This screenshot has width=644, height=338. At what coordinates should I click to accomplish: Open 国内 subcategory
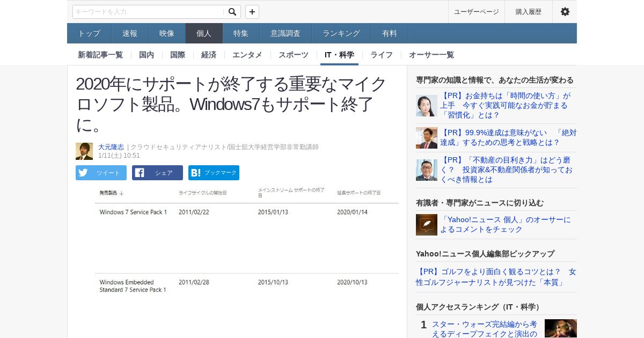click(x=147, y=55)
